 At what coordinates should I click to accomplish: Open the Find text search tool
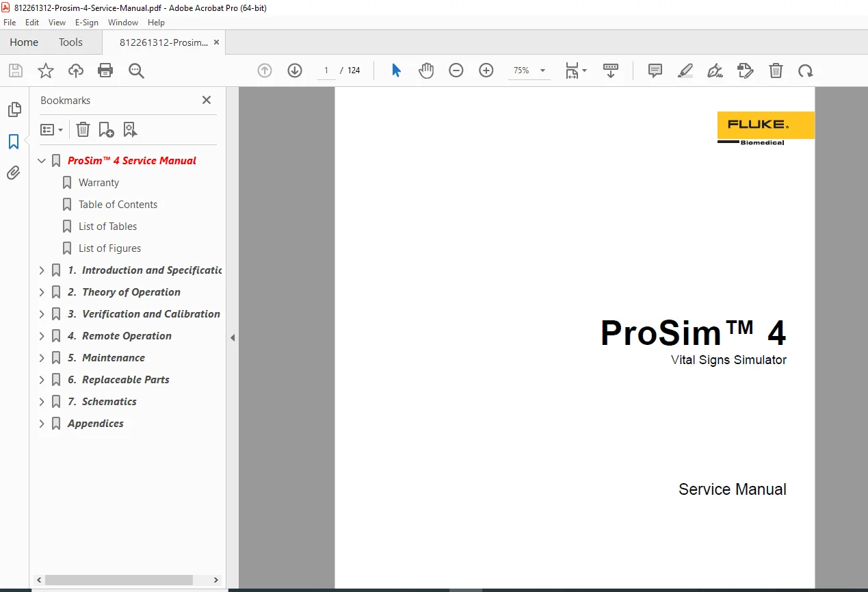[x=136, y=70]
